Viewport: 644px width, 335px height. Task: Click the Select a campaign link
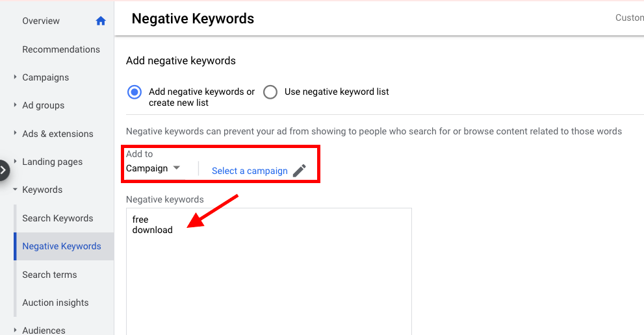[x=250, y=171]
